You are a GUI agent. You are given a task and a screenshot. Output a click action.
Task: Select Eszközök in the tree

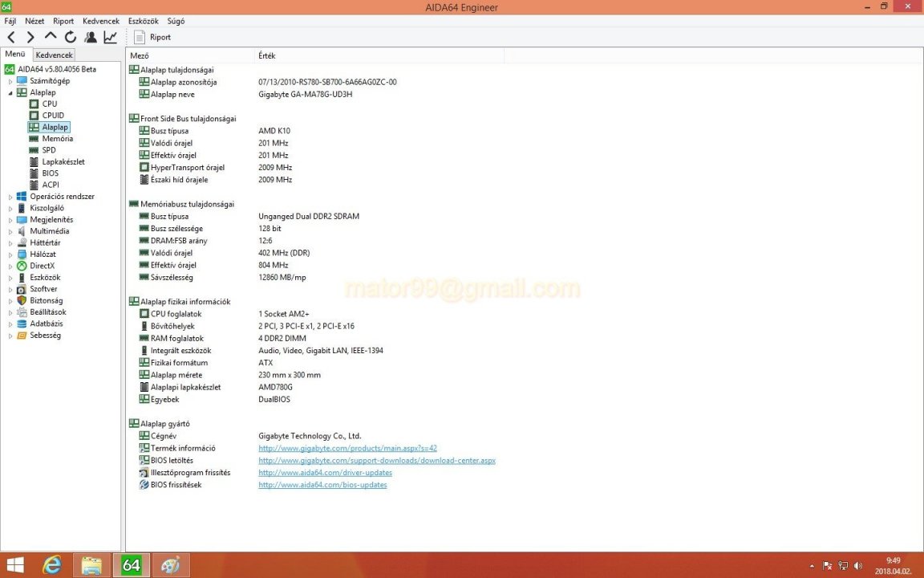(x=45, y=277)
